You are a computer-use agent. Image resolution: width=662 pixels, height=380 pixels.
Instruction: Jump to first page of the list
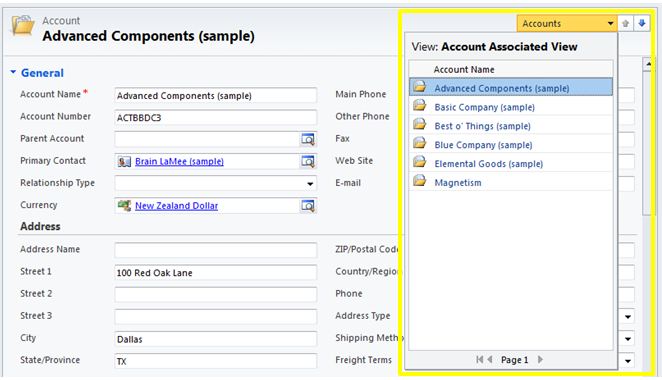[x=480, y=359]
